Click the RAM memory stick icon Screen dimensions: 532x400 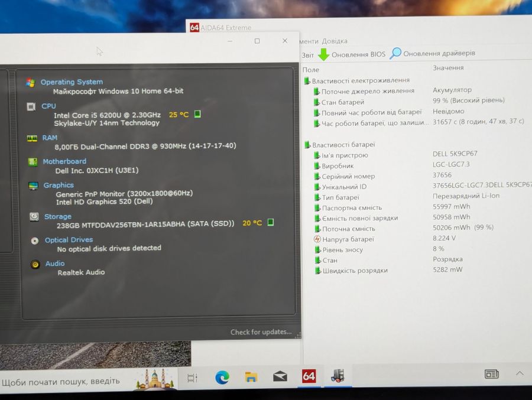[x=32, y=138]
